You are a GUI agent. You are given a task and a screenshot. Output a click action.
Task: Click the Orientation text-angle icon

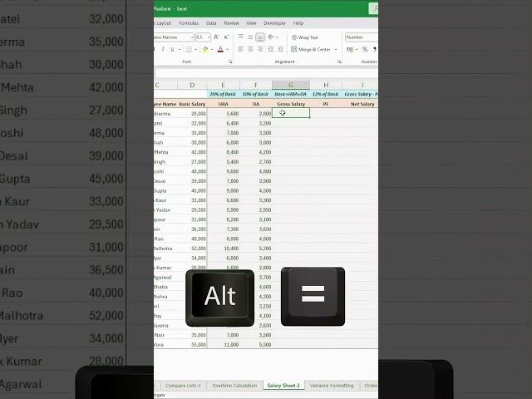coord(271,37)
